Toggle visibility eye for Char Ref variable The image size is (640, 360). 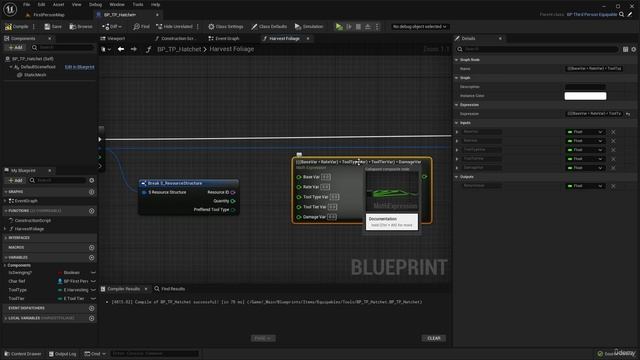[x=93, y=281]
